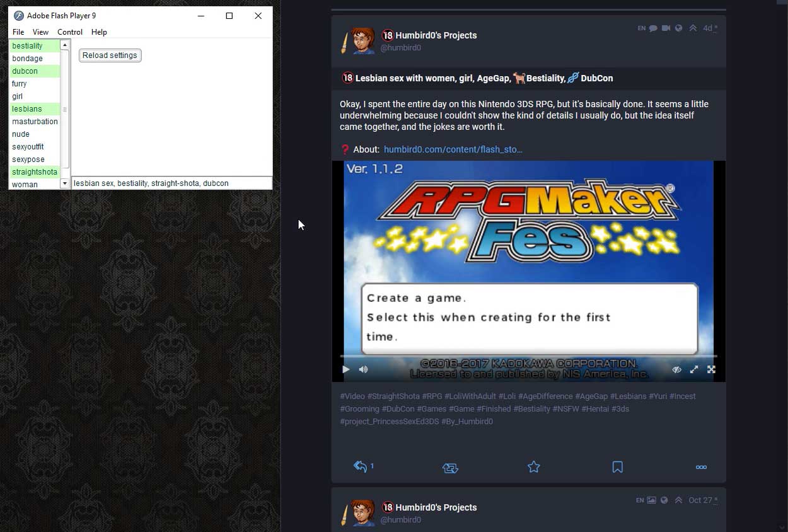Click the video progress bar
788x532 pixels.
click(528, 356)
